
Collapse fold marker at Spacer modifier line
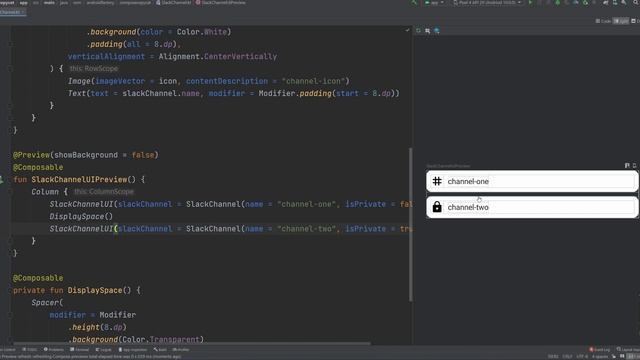(x=11, y=315)
